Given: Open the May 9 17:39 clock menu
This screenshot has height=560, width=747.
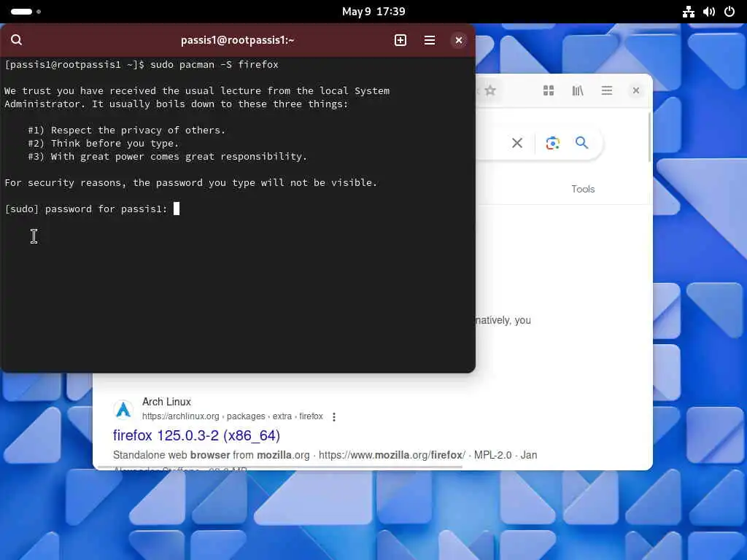Looking at the screenshot, I should point(373,12).
